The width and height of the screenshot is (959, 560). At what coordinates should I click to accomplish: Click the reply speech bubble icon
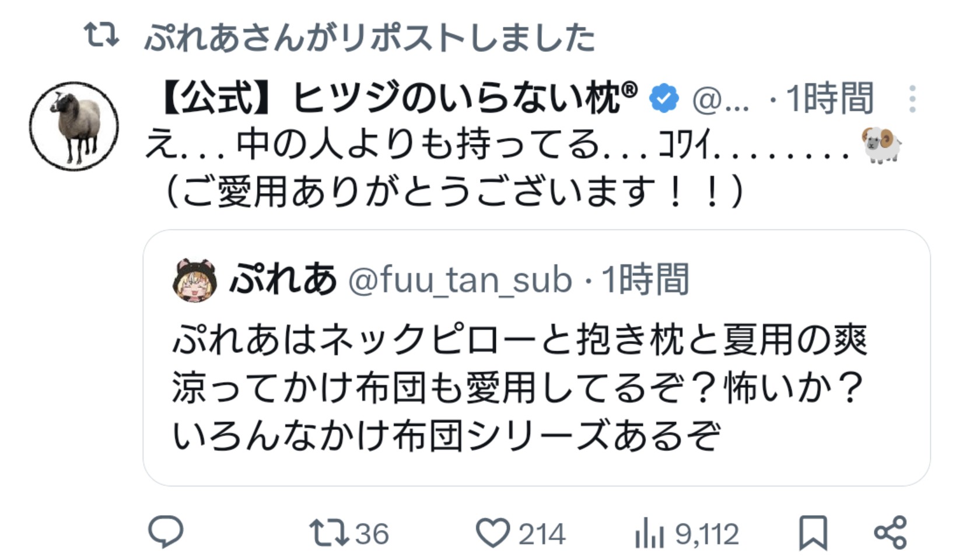(x=166, y=533)
